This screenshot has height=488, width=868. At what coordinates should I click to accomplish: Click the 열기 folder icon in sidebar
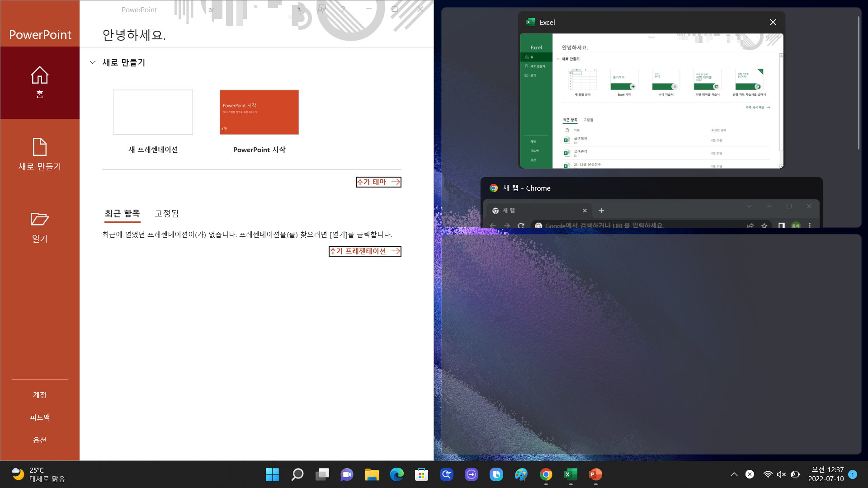(40, 219)
